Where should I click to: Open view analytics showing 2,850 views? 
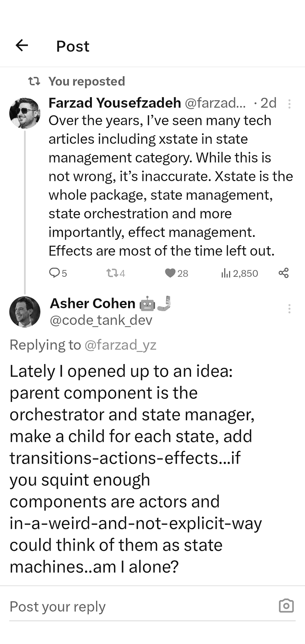[x=240, y=273]
